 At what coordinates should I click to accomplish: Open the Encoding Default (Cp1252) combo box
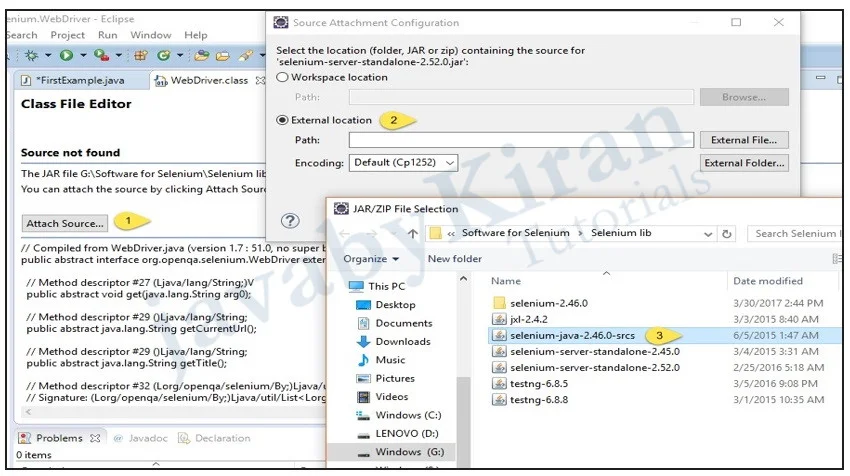click(x=403, y=163)
